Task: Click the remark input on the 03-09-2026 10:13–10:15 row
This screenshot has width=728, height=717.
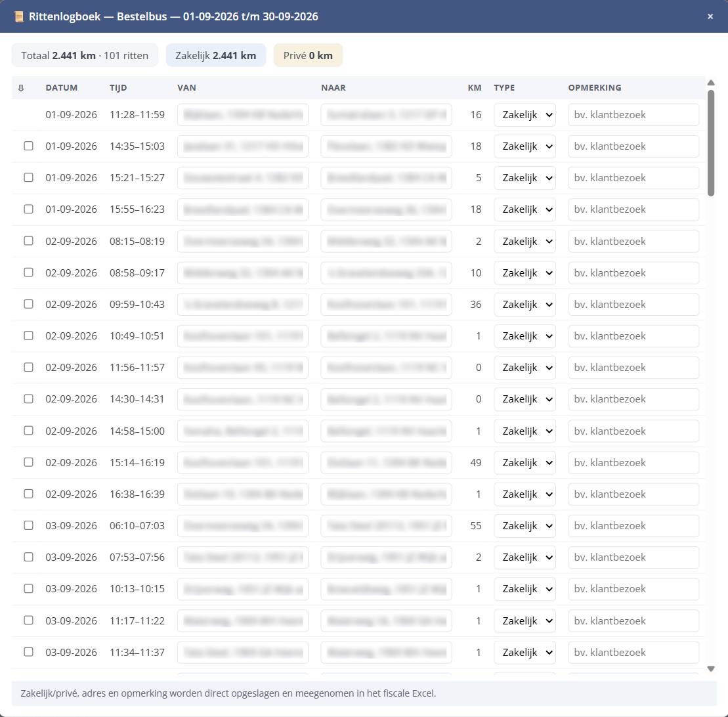Action: (633, 589)
